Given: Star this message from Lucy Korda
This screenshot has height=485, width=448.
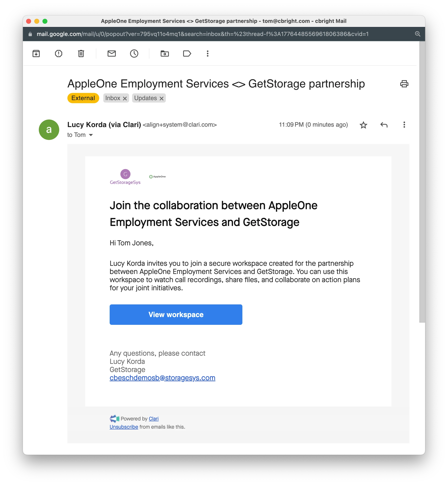Looking at the screenshot, I should pos(363,125).
